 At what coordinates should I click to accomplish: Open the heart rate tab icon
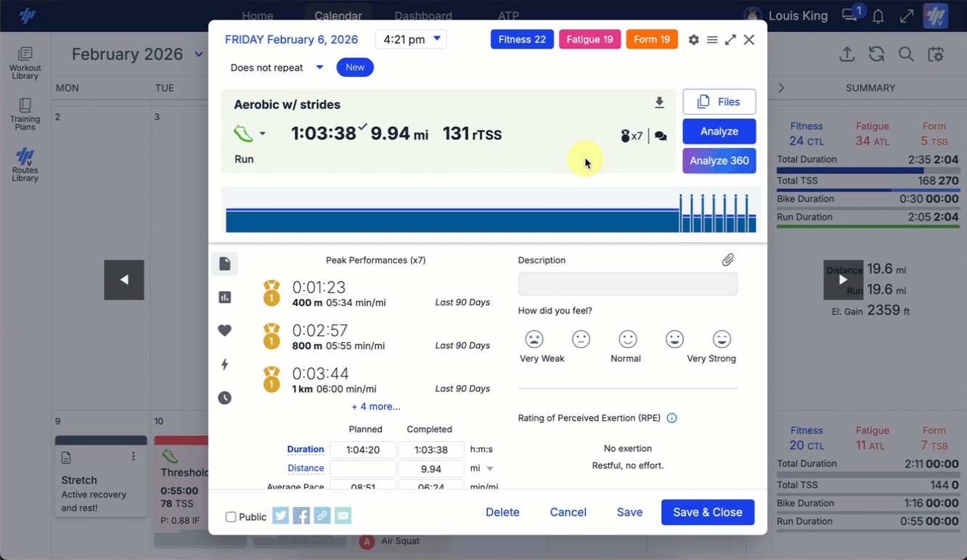click(225, 331)
